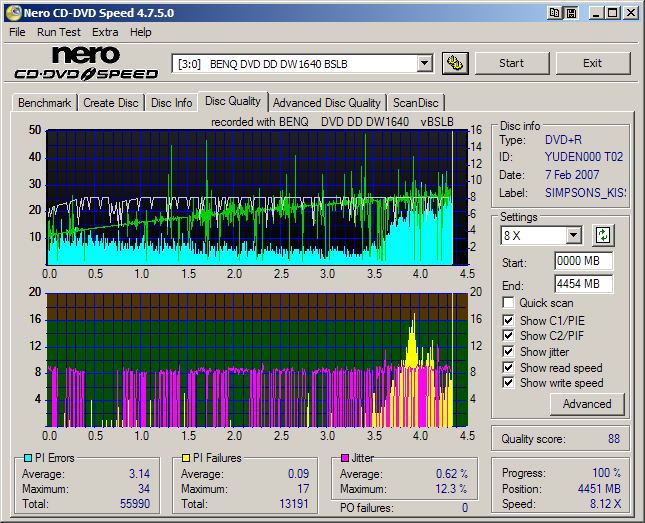Click the PI Failures average 0.09
Screen dimensions: 645x523
tap(298, 474)
